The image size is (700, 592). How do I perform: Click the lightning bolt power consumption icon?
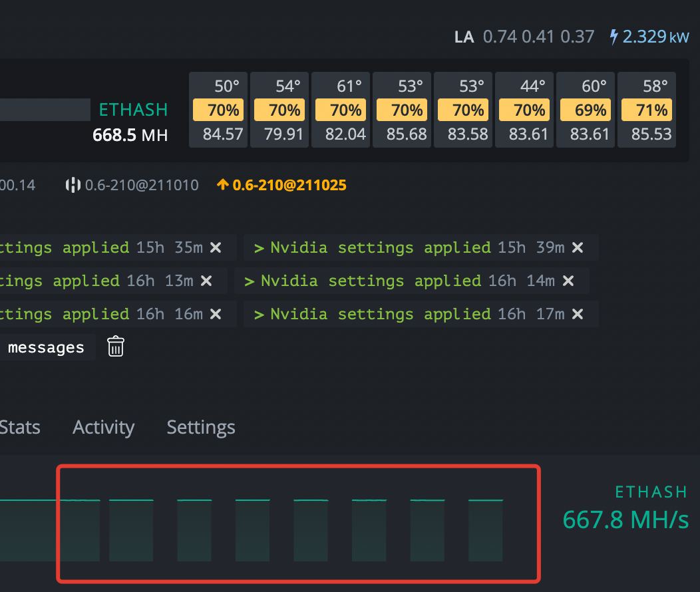614,37
